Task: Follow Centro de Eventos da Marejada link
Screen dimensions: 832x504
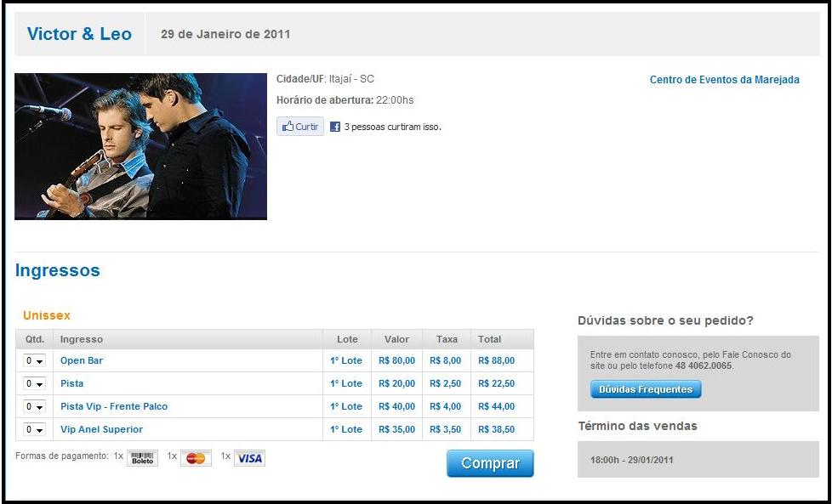Action: (724, 80)
